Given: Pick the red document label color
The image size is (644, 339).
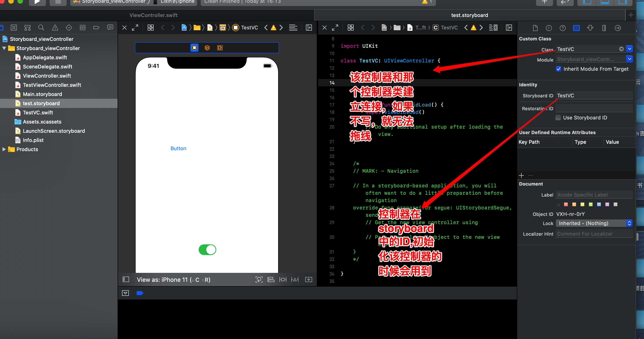Looking at the screenshot, I should coord(566,204).
